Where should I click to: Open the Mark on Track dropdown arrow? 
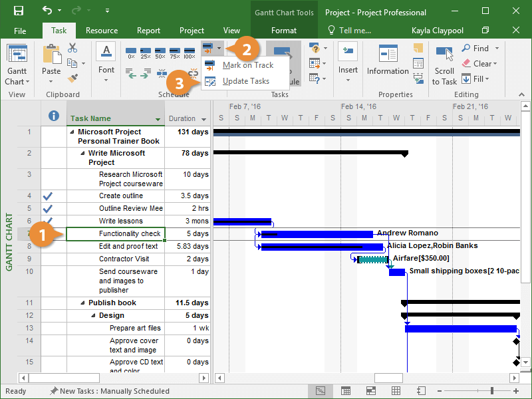219,48
